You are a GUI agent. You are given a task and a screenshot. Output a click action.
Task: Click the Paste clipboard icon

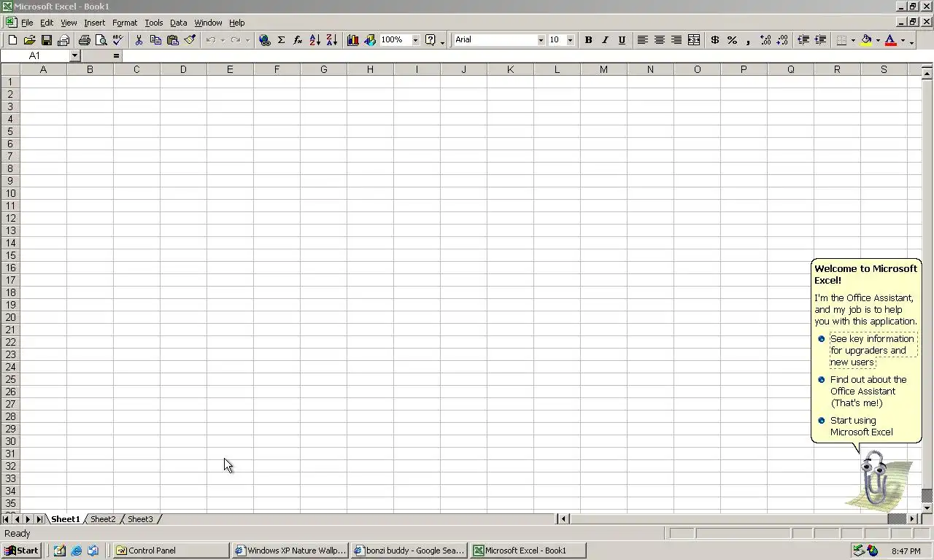[173, 40]
